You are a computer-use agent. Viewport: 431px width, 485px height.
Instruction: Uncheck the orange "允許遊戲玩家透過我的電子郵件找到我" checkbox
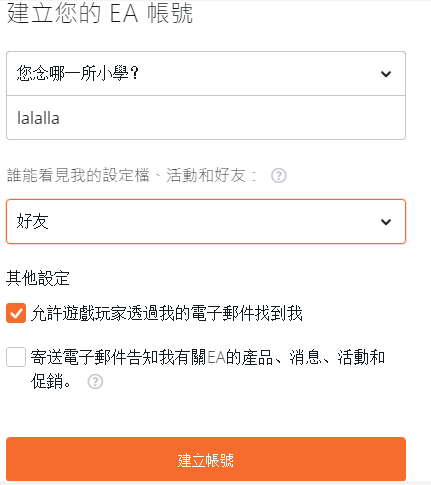16,313
